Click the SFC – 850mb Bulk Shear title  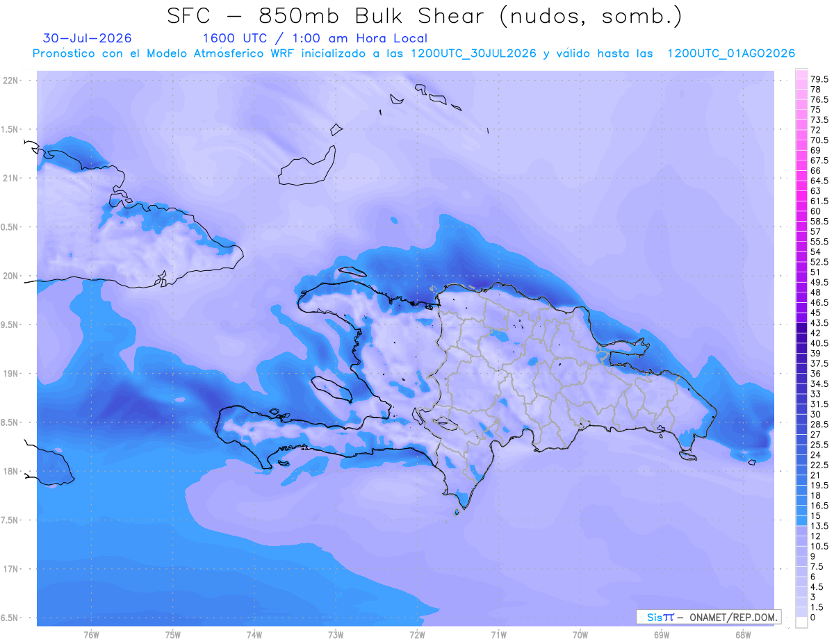[x=425, y=16]
